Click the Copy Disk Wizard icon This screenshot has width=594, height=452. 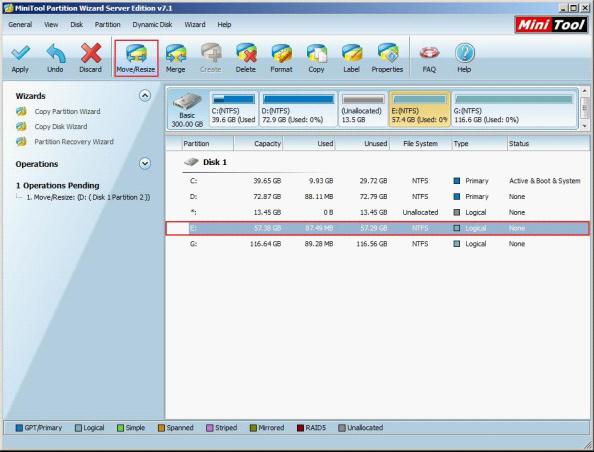click(x=22, y=127)
